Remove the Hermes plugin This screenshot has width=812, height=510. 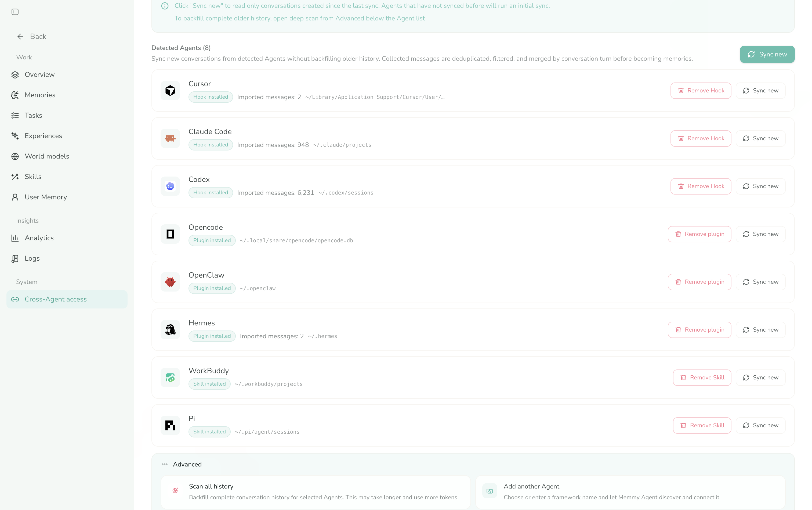699,329
